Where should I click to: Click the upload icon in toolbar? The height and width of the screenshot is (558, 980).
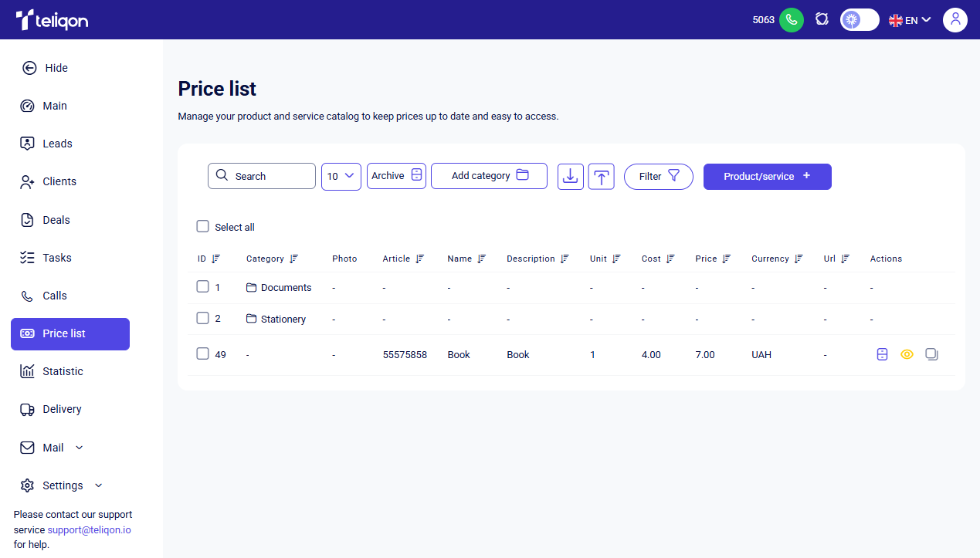point(601,176)
